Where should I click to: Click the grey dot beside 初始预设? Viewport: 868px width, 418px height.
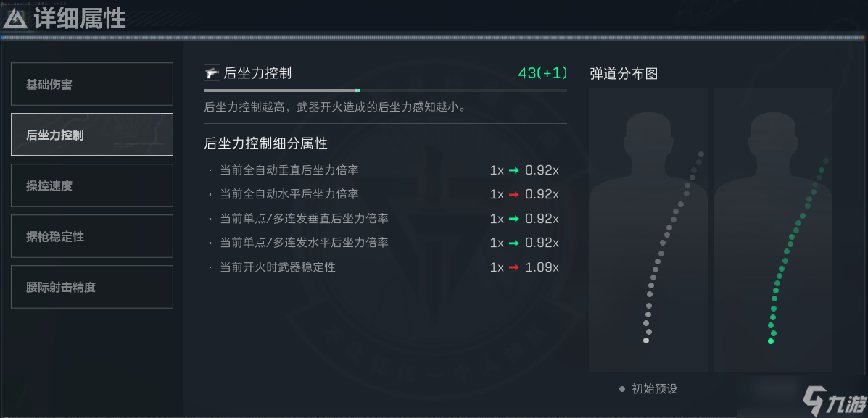(622, 389)
